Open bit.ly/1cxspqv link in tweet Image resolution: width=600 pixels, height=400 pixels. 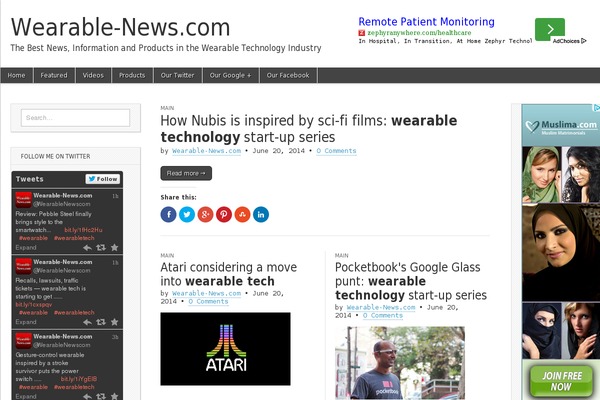click(34, 305)
